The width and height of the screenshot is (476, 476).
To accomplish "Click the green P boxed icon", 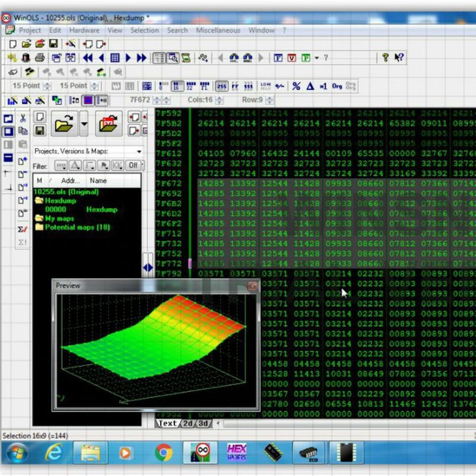I will [306, 58].
